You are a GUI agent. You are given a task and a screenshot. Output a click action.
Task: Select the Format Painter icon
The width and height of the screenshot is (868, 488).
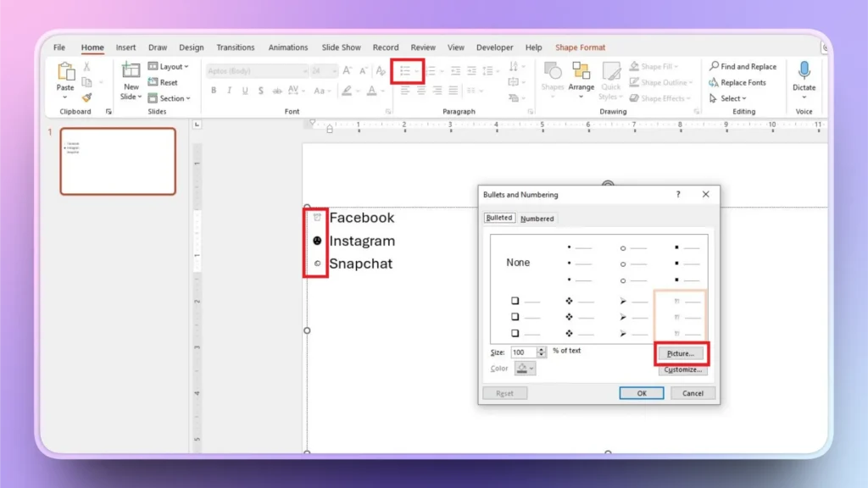tap(85, 96)
